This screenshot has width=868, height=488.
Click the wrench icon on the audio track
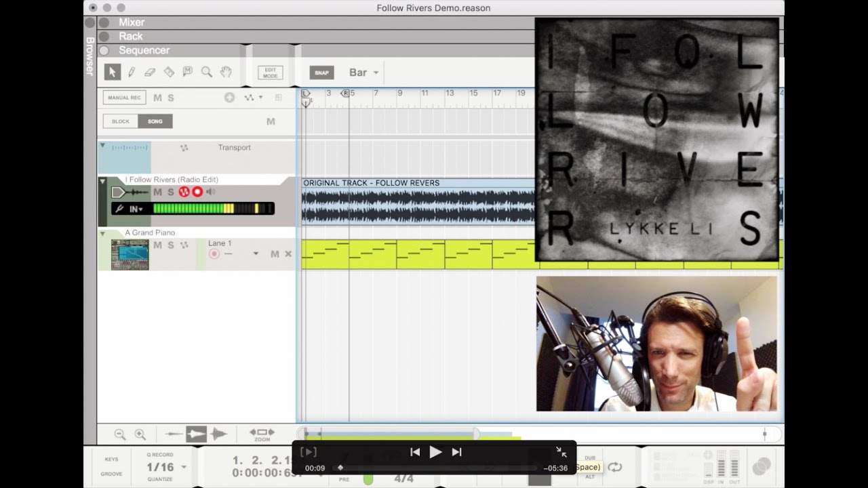click(119, 209)
